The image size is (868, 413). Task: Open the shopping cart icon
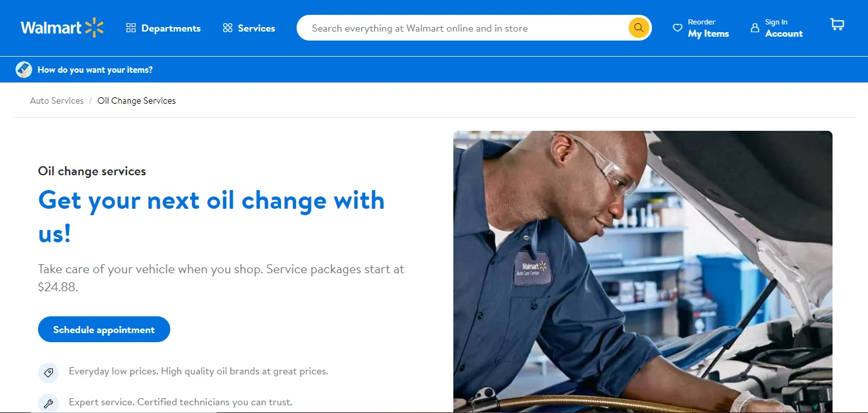[837, 25]
